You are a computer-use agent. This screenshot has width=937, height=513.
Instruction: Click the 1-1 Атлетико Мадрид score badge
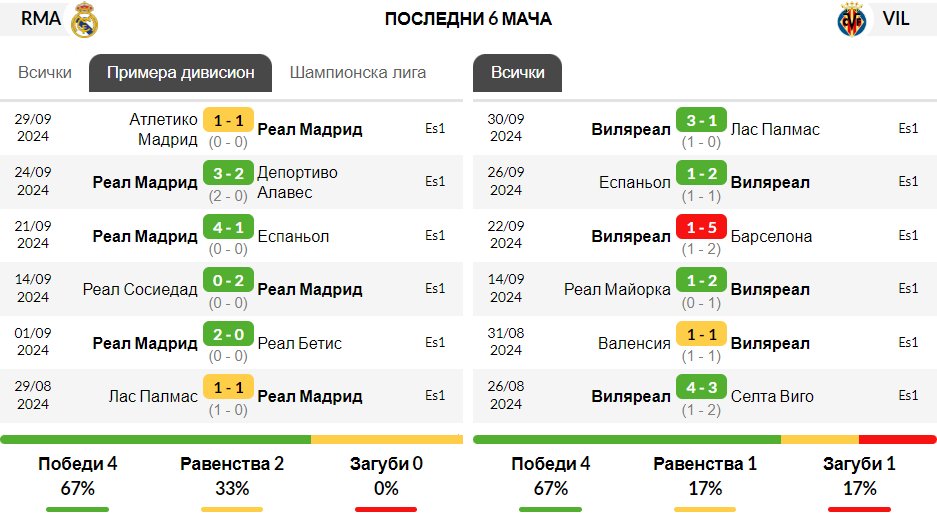[x=228, y=120]
